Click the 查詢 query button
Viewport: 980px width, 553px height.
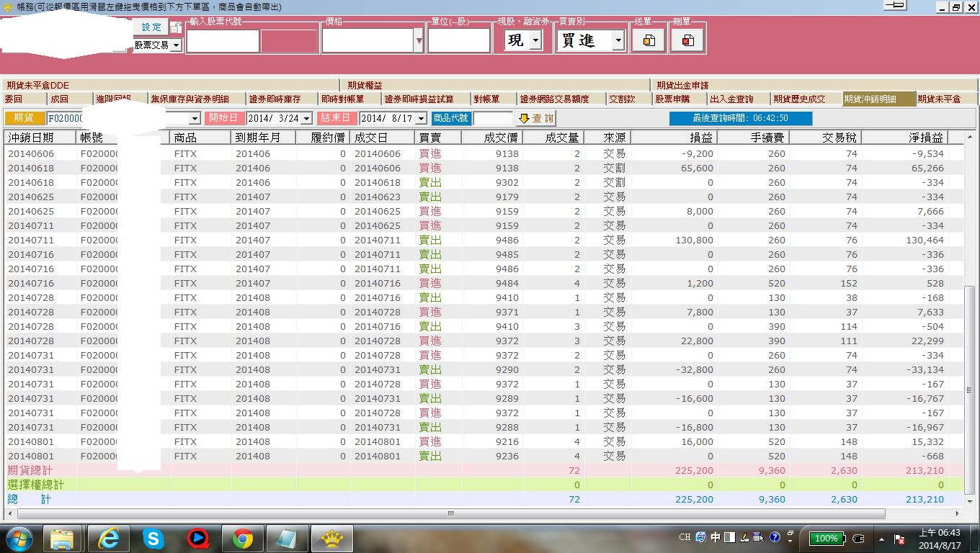pos(535,118)
